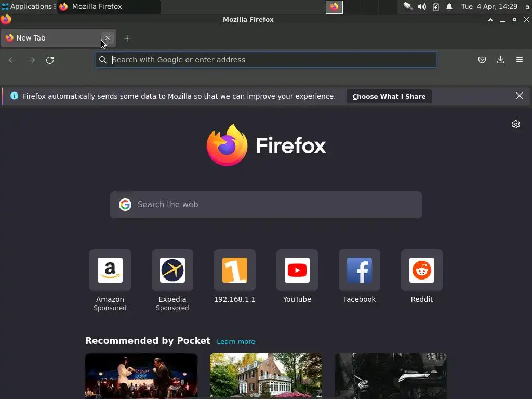Focus the address bar search field

265,60
